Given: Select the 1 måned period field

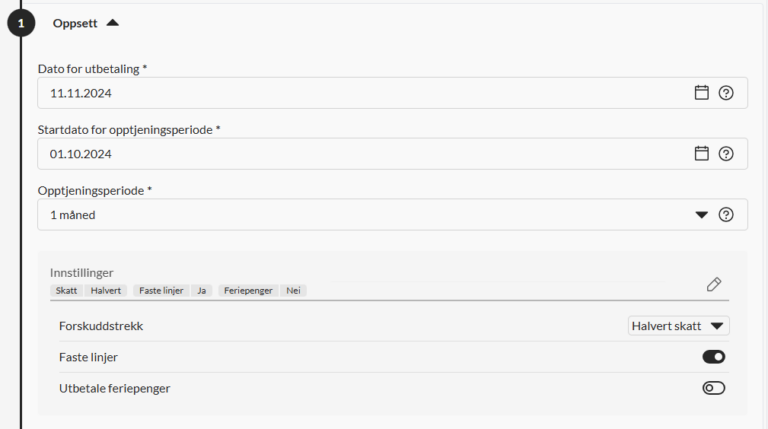Looking at the screenshot, I should [360, 214].
